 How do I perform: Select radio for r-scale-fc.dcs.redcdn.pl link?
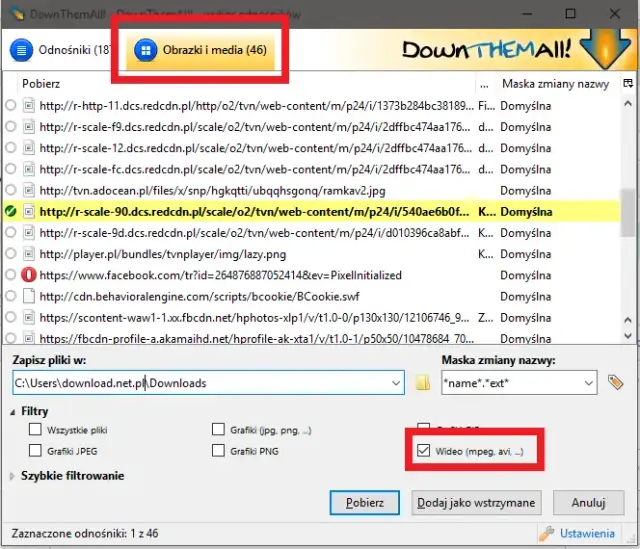11,169
